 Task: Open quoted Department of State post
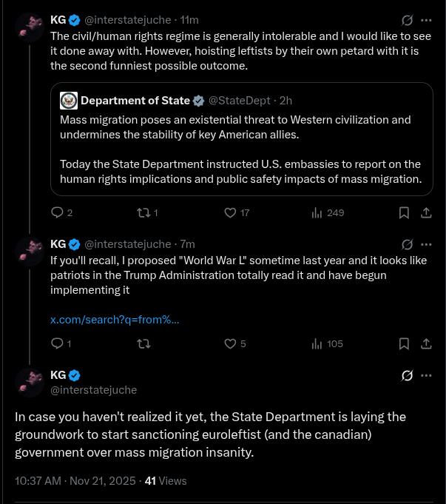(242, 139)
